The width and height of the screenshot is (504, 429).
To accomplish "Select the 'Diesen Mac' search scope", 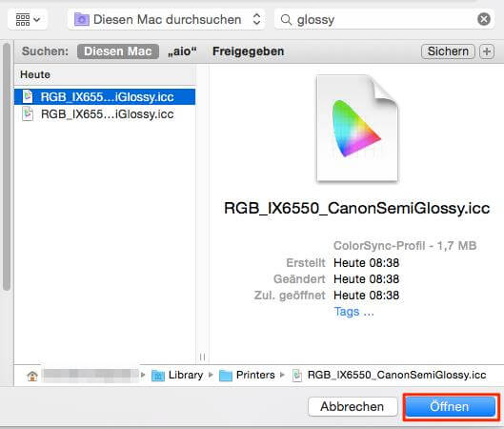I will [x=118, y=51].
